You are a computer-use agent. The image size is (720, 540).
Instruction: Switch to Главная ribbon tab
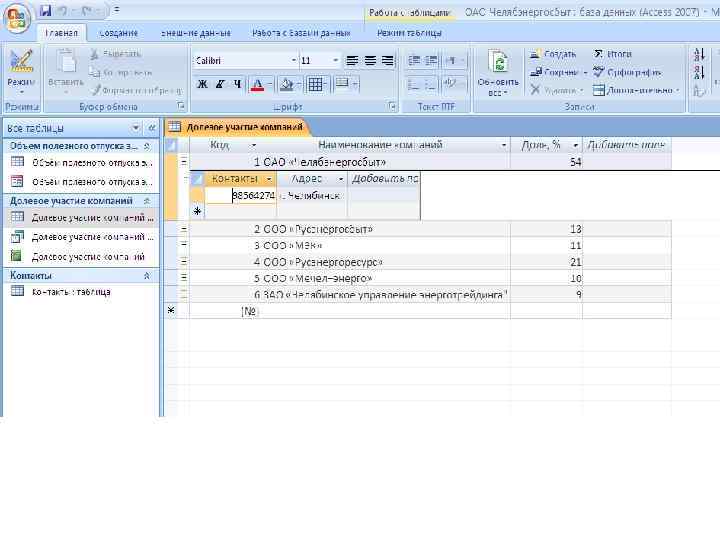click(61, 33)
